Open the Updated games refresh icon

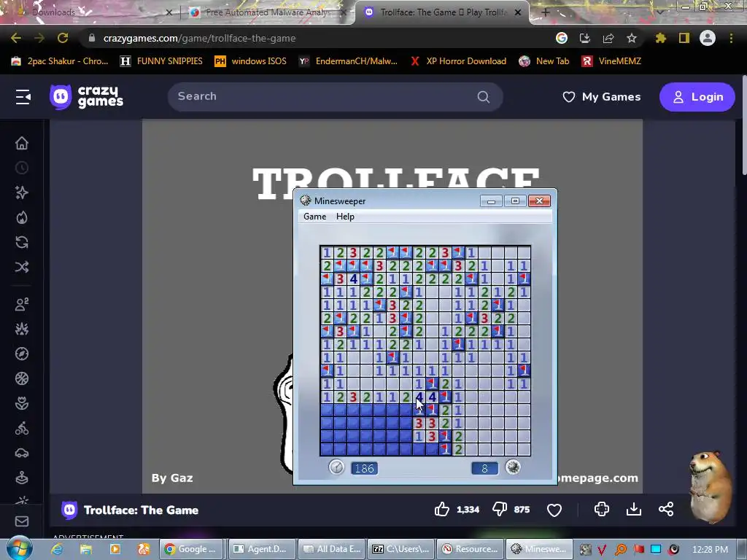pyautogui.click(x=21, y=242)
